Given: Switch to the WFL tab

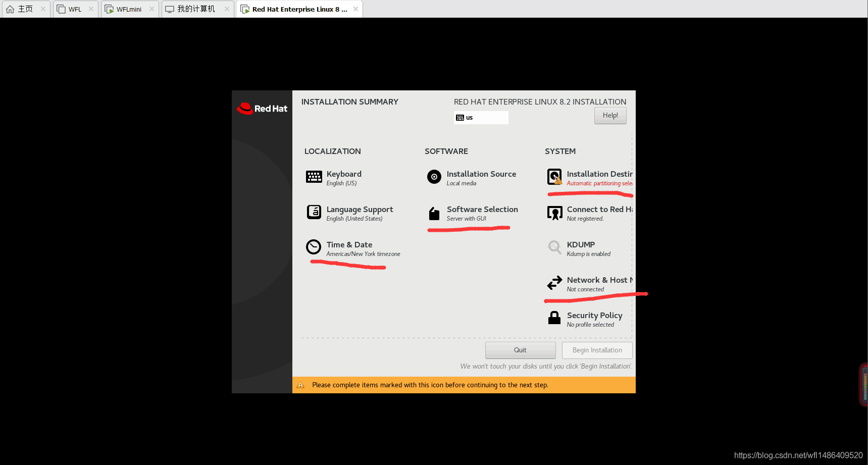Looking at the screenshot, I should pyautogui.click(x=75, y=9).
